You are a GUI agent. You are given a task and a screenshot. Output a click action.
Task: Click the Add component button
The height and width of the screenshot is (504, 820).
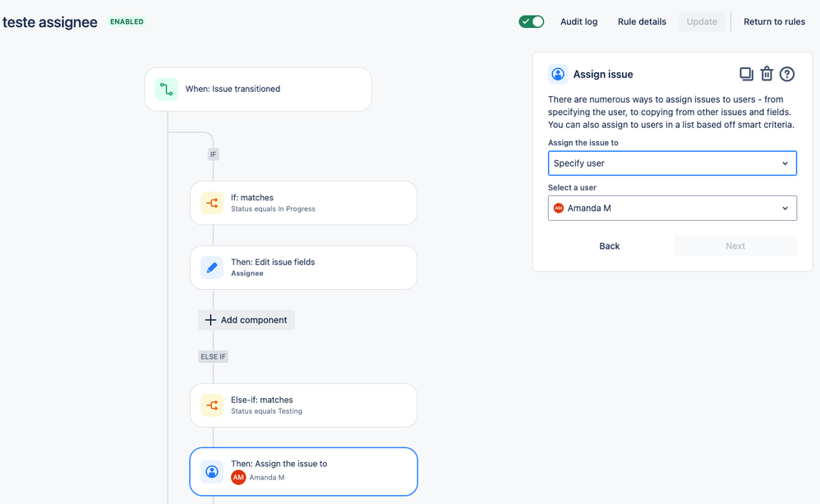point(246,320)
